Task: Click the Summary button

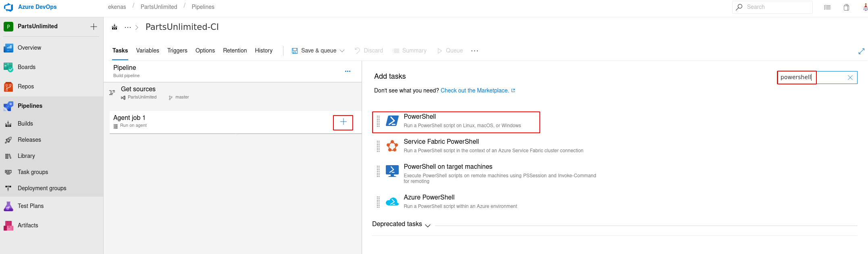Action: click(410, 51)
